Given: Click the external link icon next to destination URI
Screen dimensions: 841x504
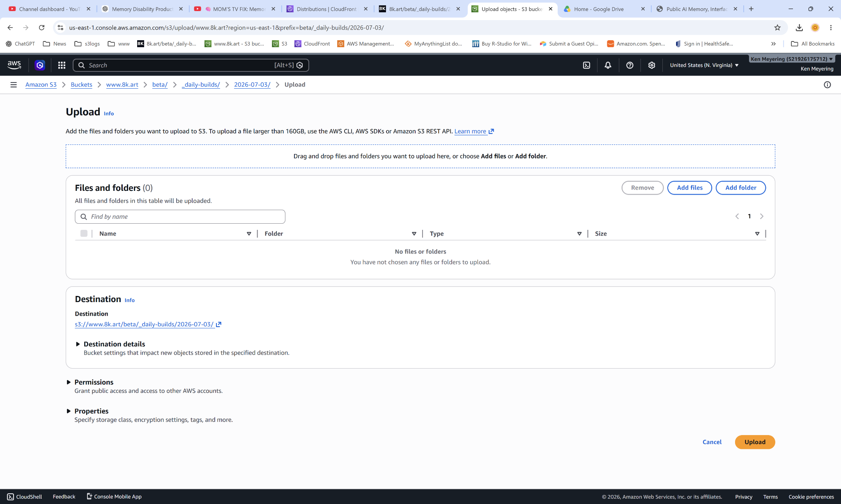Looking at the screenshot, I should tap(218, 324).
